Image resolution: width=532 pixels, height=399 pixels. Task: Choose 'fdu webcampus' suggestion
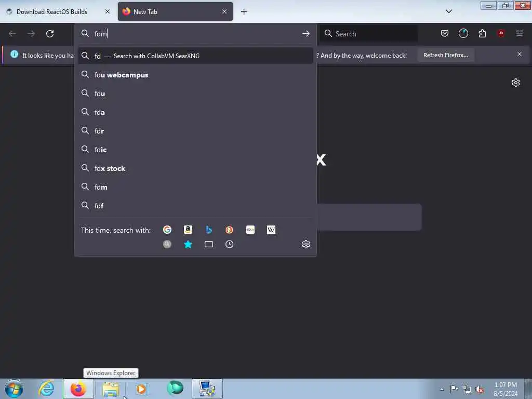point(195,75)
